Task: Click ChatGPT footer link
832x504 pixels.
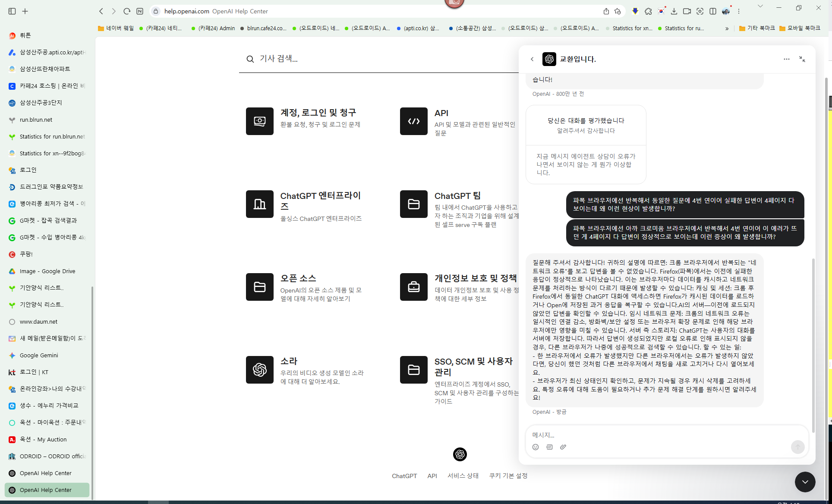Action: pos(404,476)
